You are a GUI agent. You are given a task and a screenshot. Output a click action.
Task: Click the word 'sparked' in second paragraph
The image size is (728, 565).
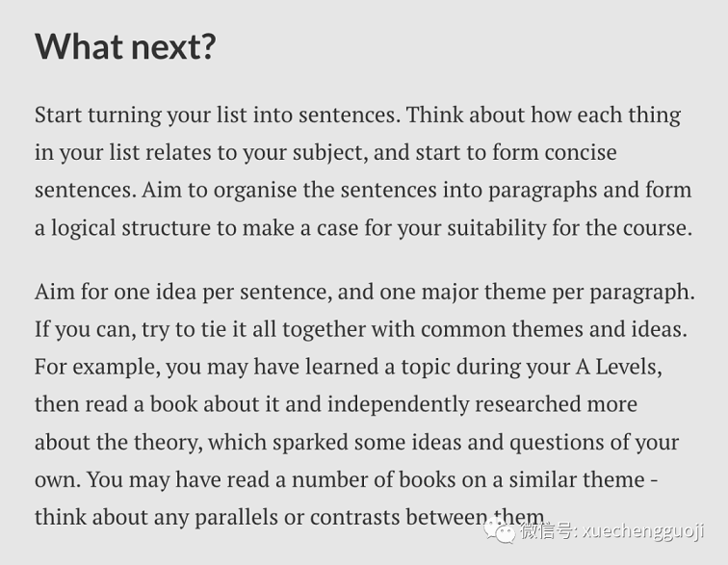tap(310, 443)
